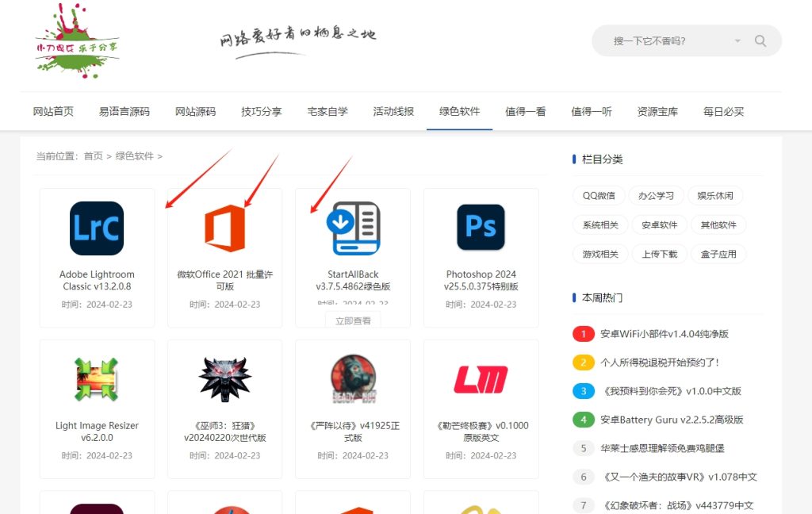Open hot item 《幻象破坏者：战场》v443779中文

click(677, 505)
